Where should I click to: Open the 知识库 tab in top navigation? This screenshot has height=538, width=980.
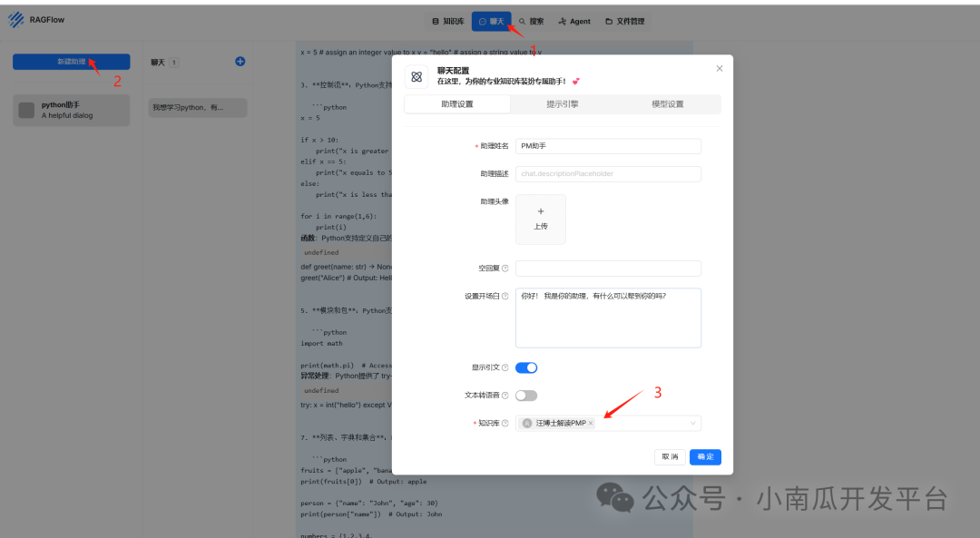click(x=448, y=21)
